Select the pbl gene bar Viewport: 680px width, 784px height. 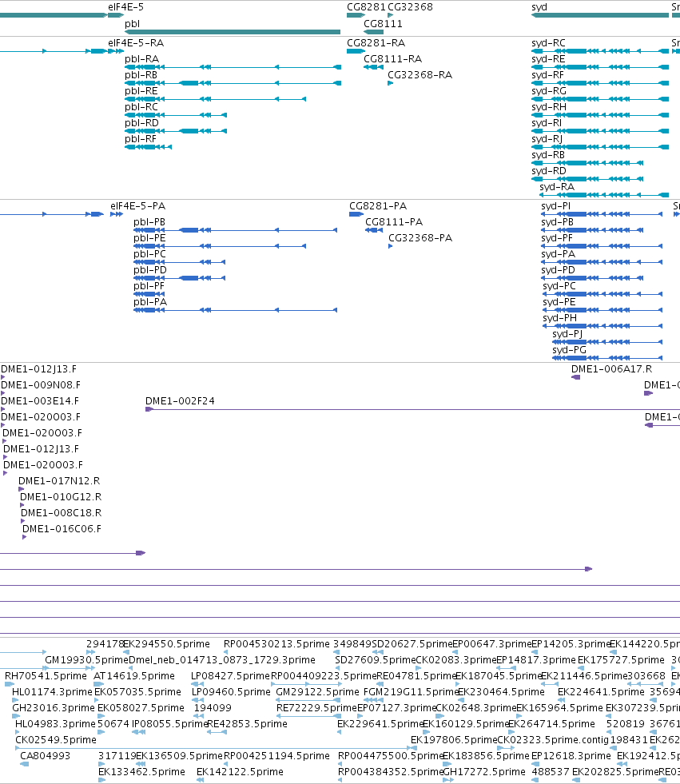233,32
